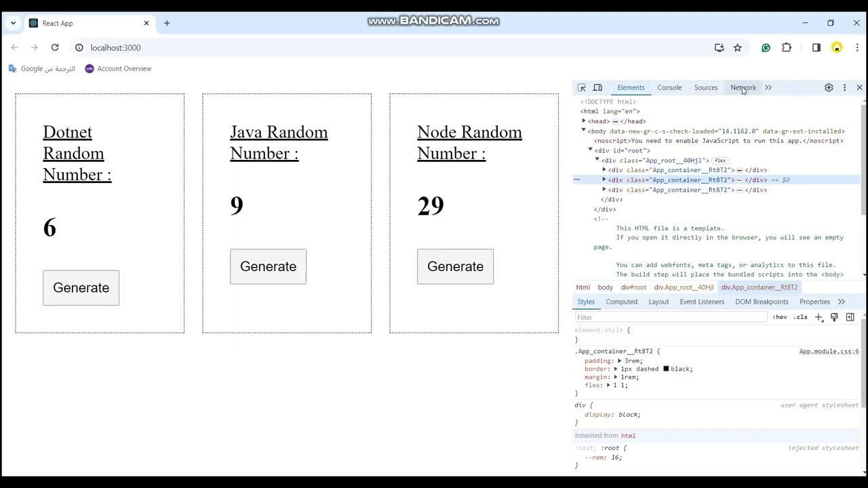The image size is (868, 488).
Task: Bookmark this page with the star
Action: pyautogui.click(x=738, y=47)
